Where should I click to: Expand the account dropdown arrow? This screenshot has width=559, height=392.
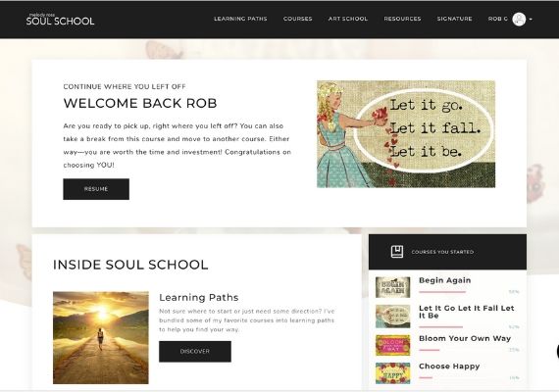pos(531,20)
